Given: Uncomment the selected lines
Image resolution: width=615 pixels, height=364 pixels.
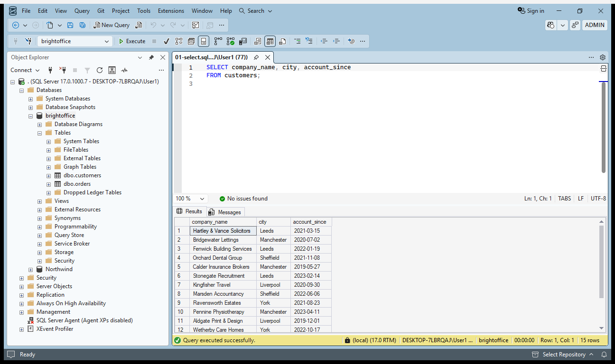Looking at the screenshot, I should click(309, 41).
